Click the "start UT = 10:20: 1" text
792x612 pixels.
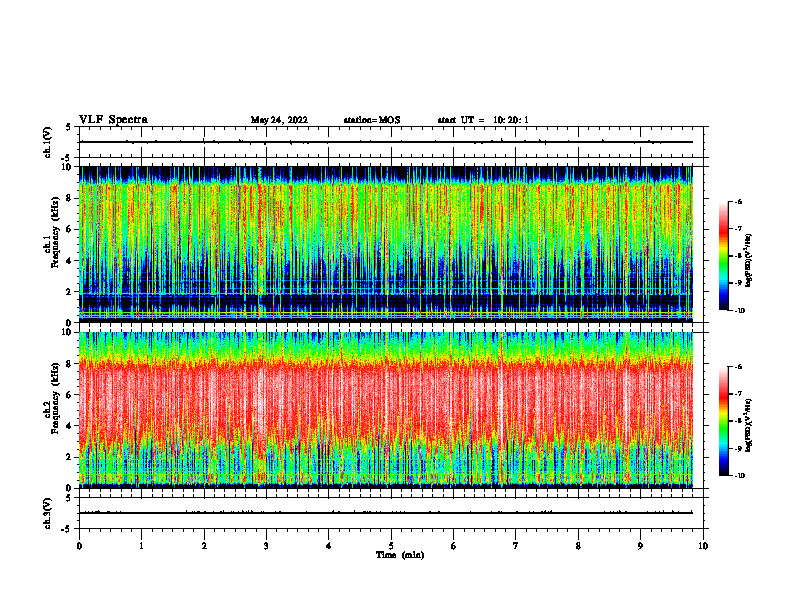[483, 120]
